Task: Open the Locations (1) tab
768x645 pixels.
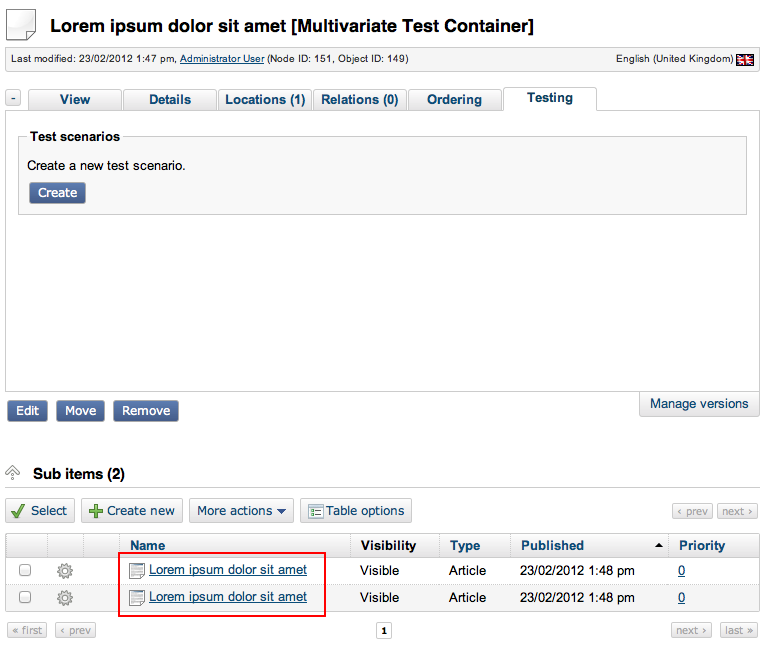Action: pyautogui.click(x=265, y=100)
